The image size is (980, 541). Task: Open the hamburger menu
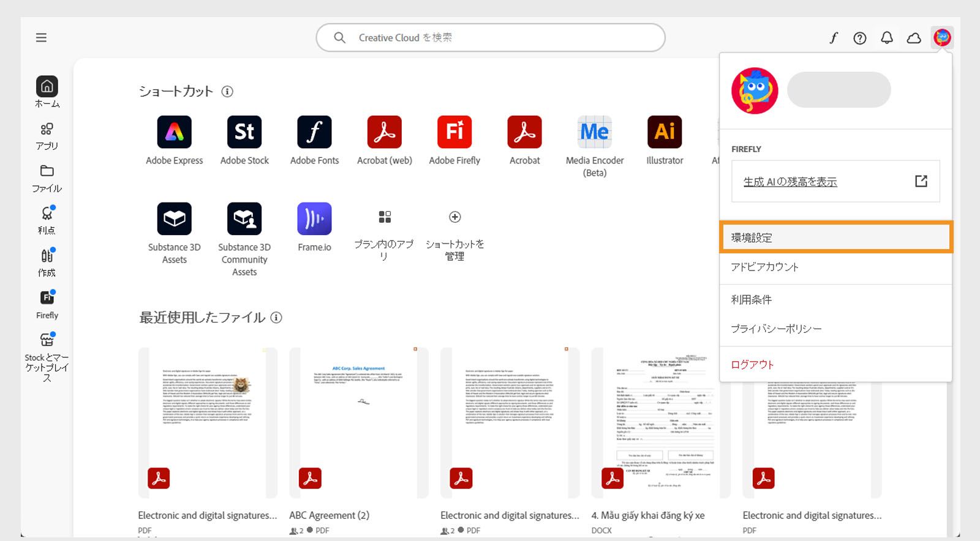(41, 38)
